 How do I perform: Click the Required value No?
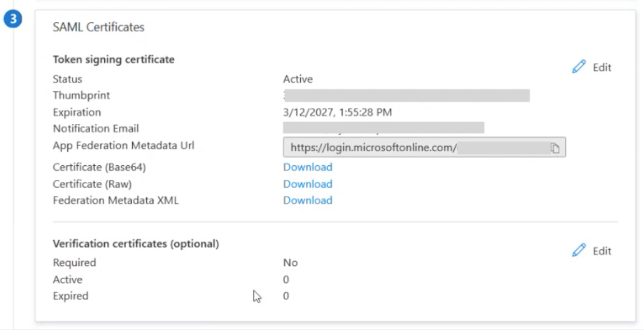pyautogui.click(x=290, y=263)
